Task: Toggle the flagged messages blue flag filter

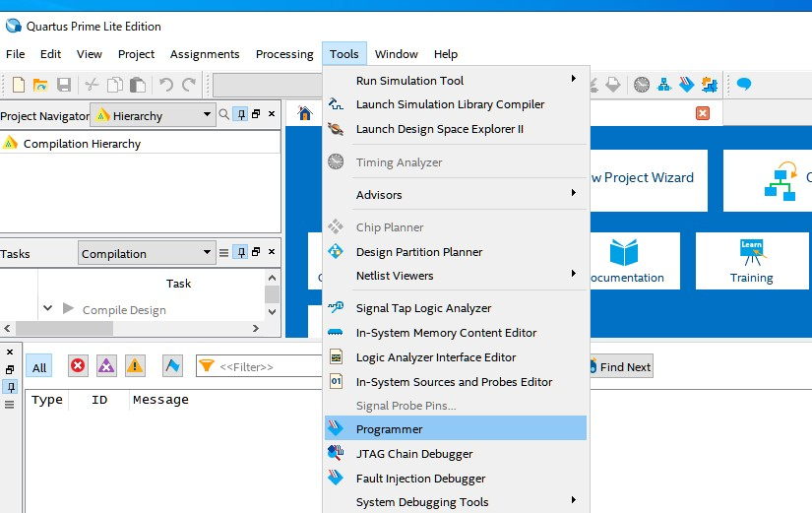Action: tap(172, 366)
